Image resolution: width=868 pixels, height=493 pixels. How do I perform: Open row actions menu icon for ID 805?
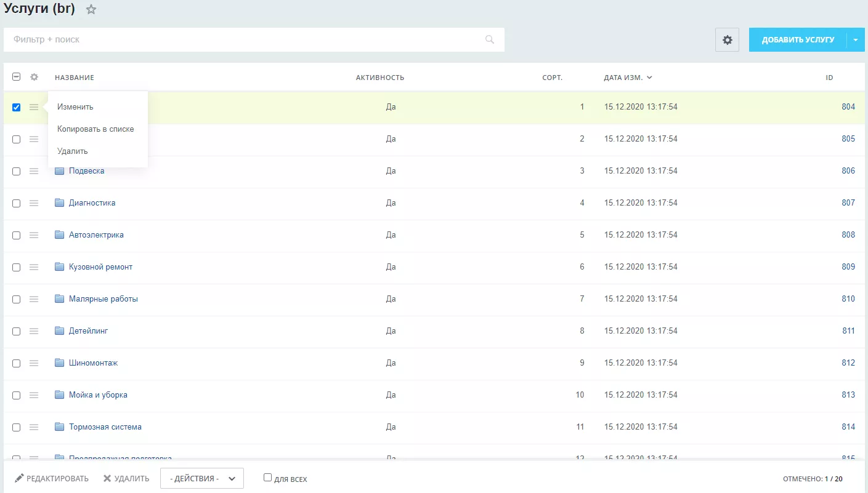coord(34,139)
